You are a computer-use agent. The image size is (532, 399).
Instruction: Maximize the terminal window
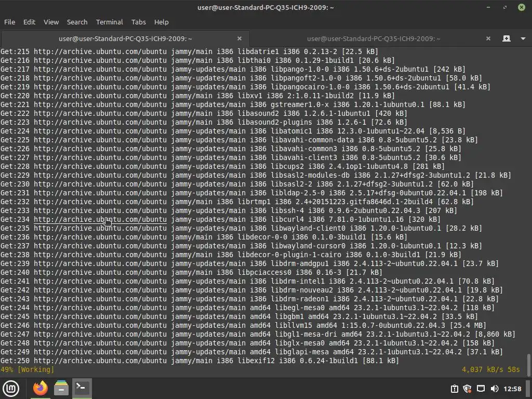pyautogui.click(x=505, y=7)
